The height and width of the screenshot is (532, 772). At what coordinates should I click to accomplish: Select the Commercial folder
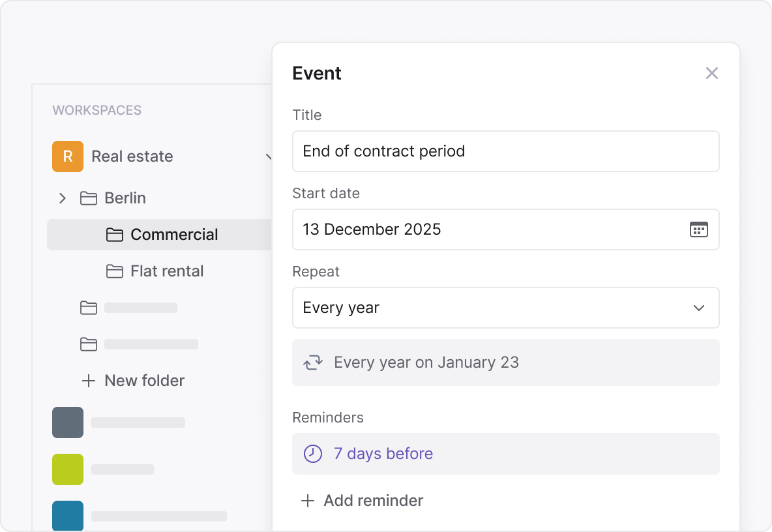pos(174,235)
